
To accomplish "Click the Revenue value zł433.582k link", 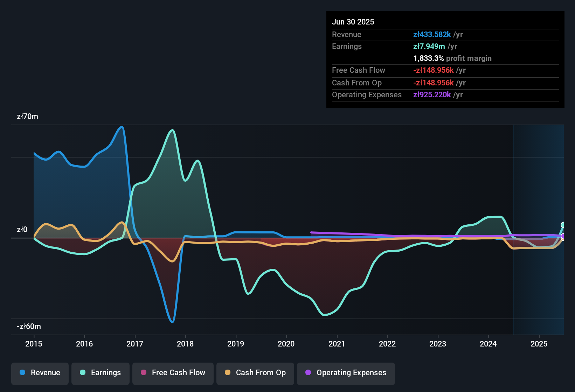I will 432,34.
